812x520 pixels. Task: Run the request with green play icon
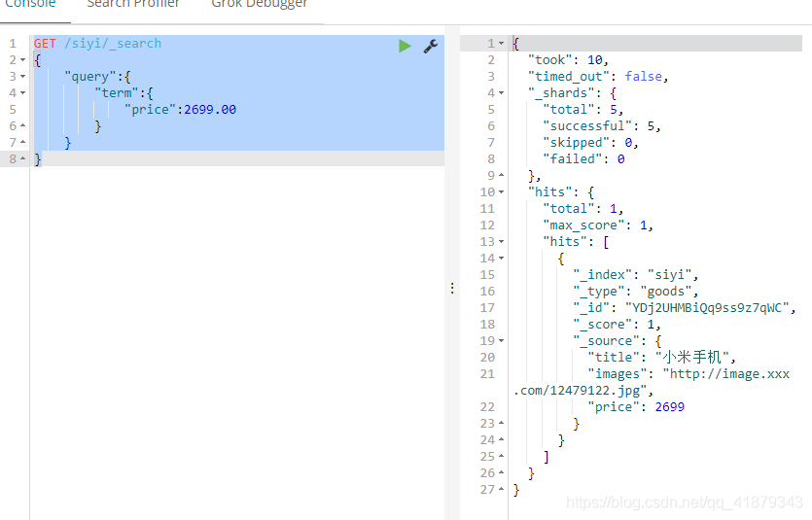405,46
